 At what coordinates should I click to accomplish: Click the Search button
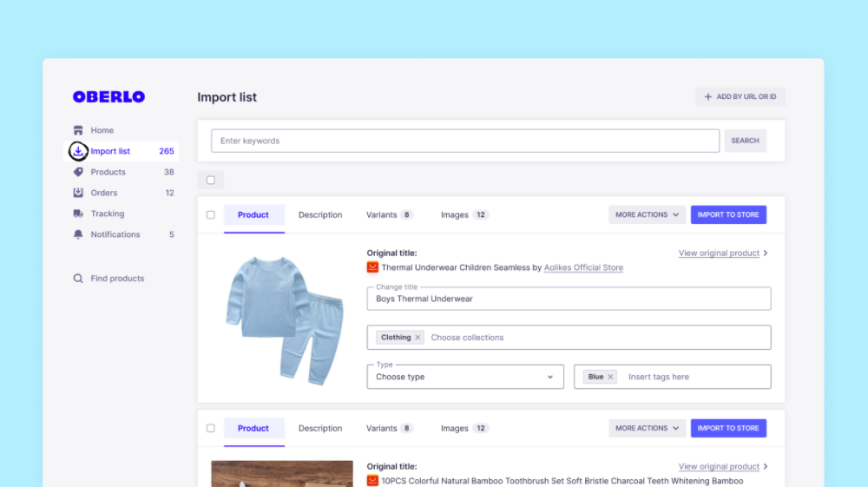[745, 141]
